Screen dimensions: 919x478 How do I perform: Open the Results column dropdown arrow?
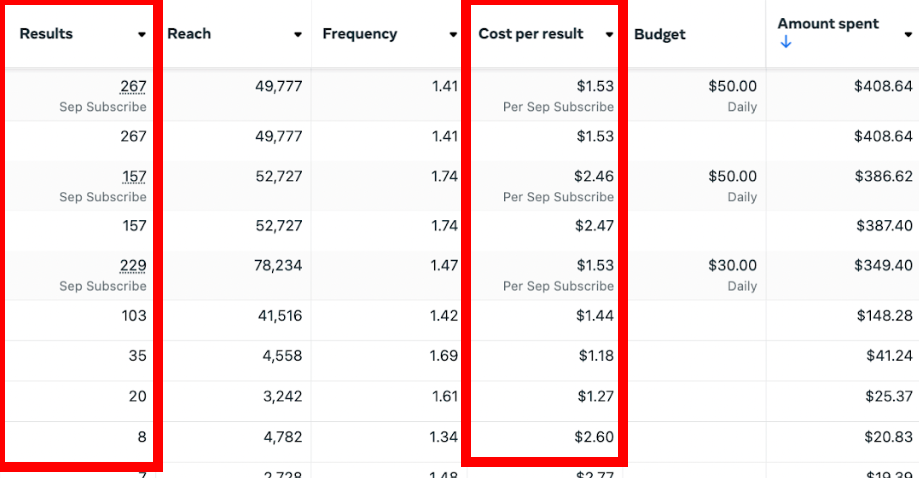142,35
